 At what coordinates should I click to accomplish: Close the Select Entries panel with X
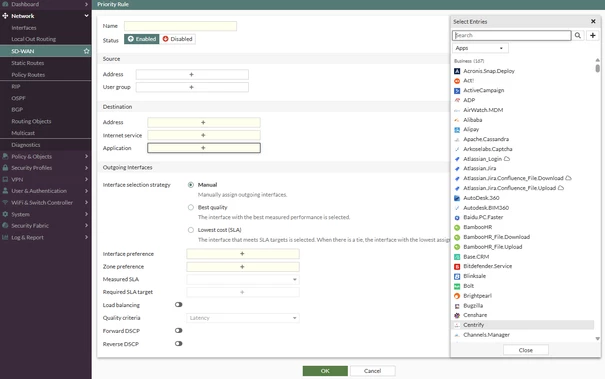(593, 22)
